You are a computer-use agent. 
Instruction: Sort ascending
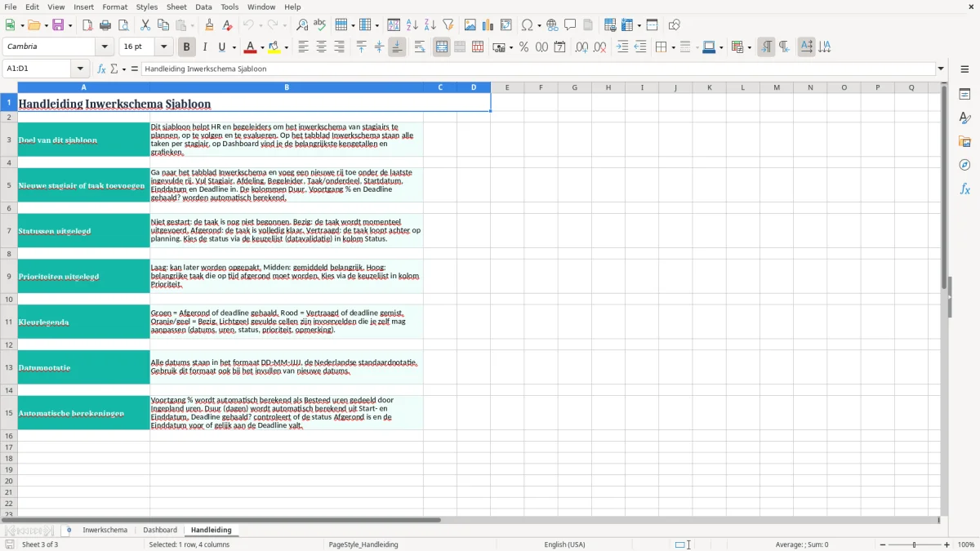click(x=412, y=25)
